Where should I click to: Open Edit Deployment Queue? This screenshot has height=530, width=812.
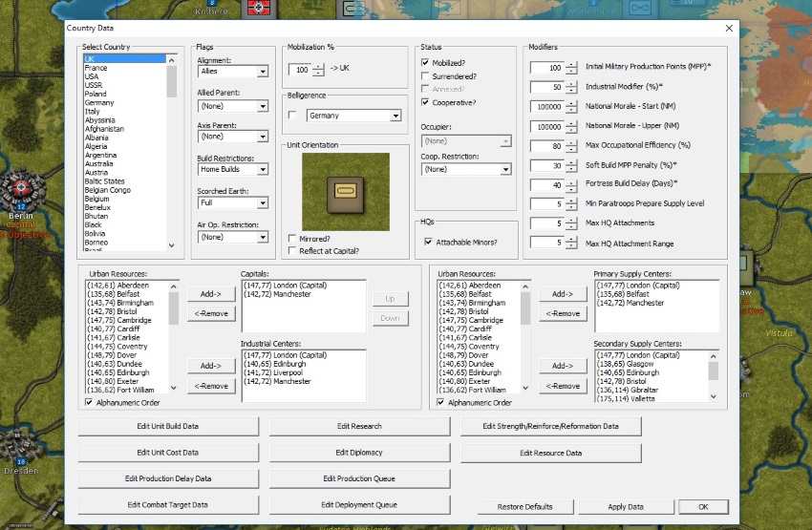[359, 504]
